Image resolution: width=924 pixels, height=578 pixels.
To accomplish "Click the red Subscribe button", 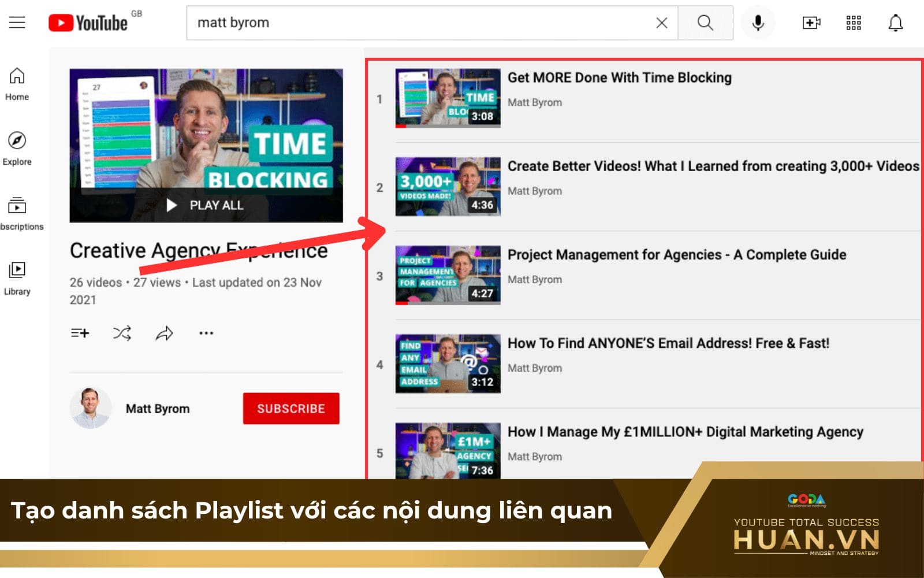I will coord(291,409).
